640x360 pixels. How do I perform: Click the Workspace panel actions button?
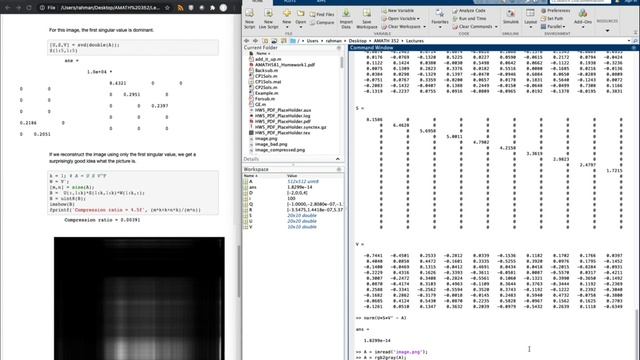[x=339, y=169]
